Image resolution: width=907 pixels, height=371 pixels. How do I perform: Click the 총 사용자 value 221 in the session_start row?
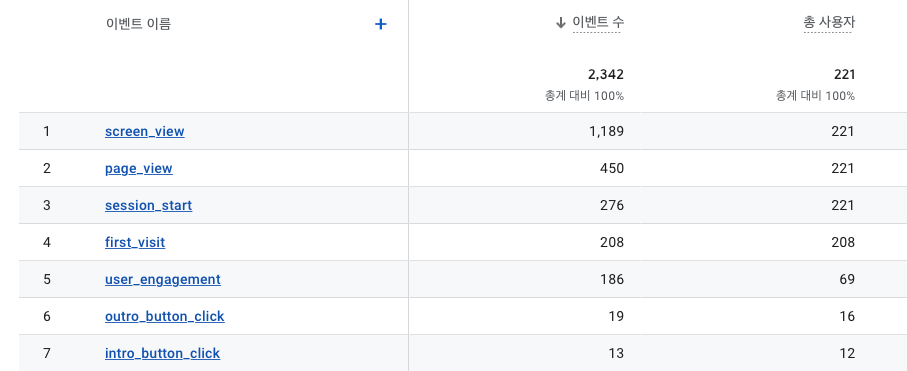[x=843, y=205]
